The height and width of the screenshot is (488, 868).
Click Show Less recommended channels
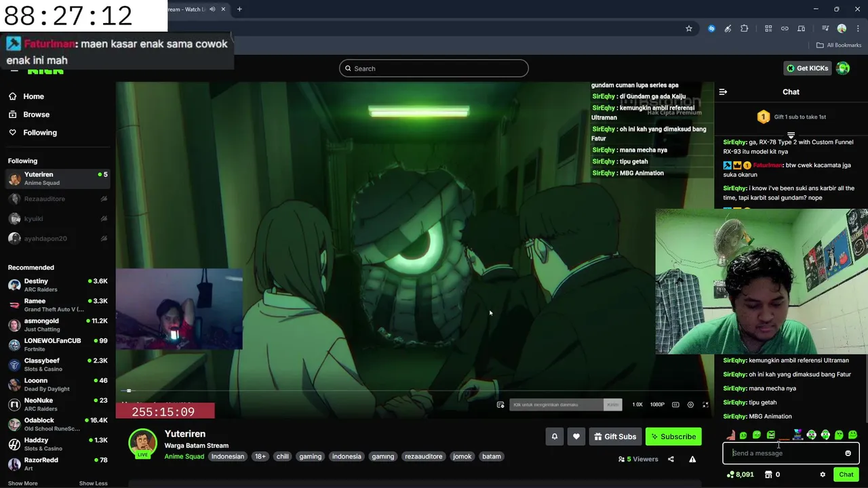93,483
